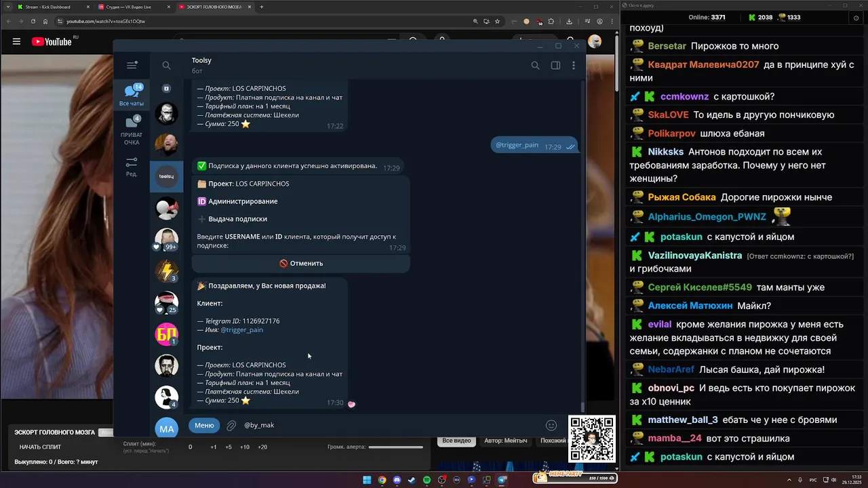
Task: Toggle the Telegram side panel icon
Action: tap(555, 65)
